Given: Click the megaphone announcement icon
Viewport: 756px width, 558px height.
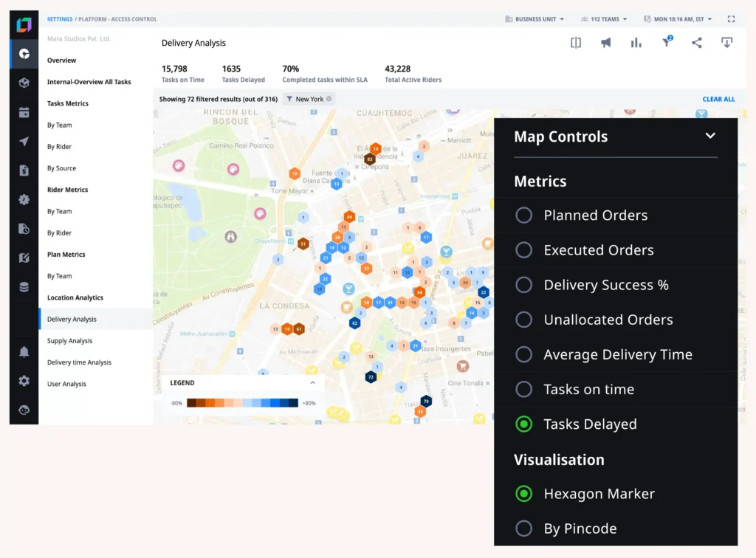Looking at the screenshot, I should pyautogui.click(x=606, y=43).
